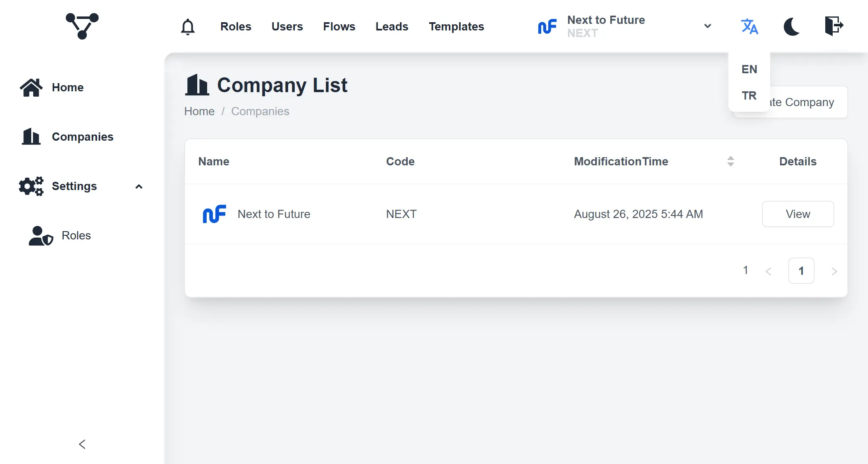Open Templates in the top navigation

(456, 26)
